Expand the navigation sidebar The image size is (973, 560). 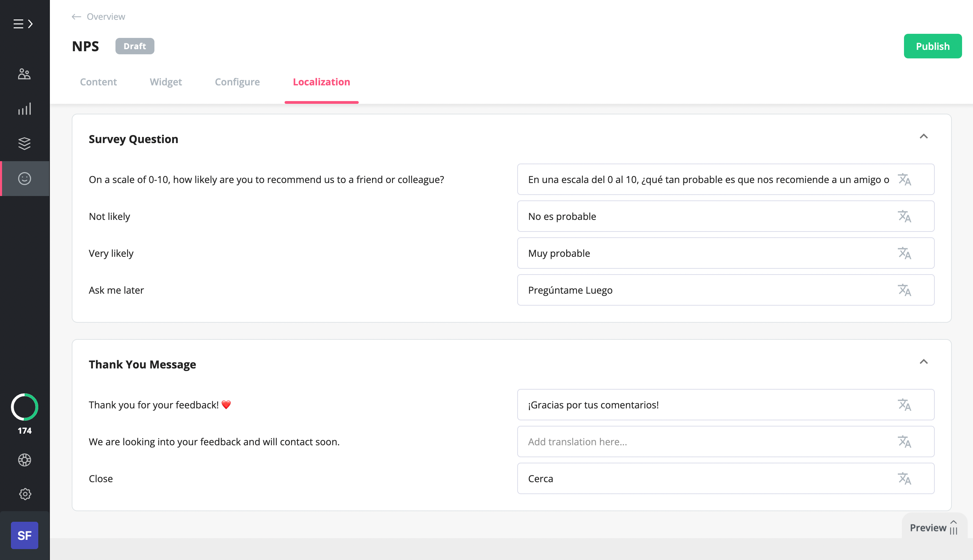point(24,24)
